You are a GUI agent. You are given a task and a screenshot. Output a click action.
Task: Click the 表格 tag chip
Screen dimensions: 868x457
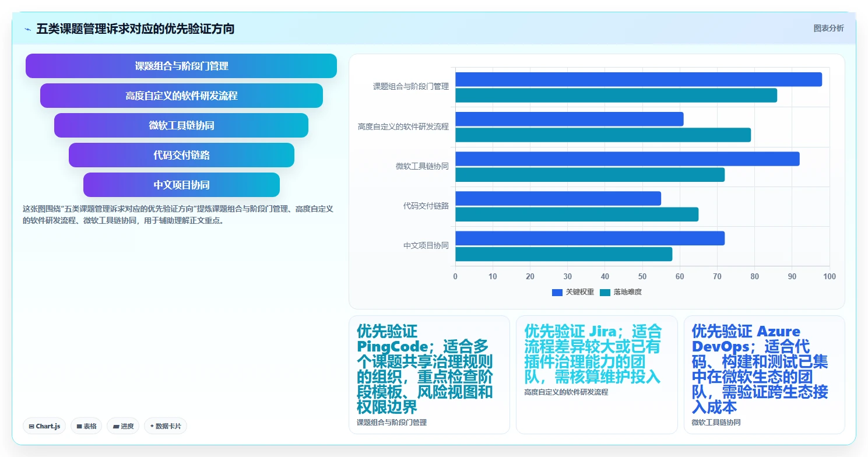tap(86, 426)
